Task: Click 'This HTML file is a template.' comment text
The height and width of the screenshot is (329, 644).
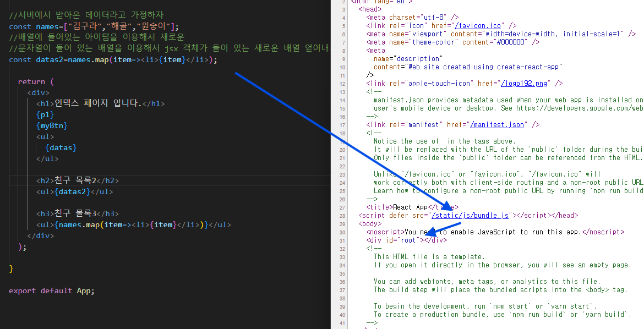Action: [429, 256]
